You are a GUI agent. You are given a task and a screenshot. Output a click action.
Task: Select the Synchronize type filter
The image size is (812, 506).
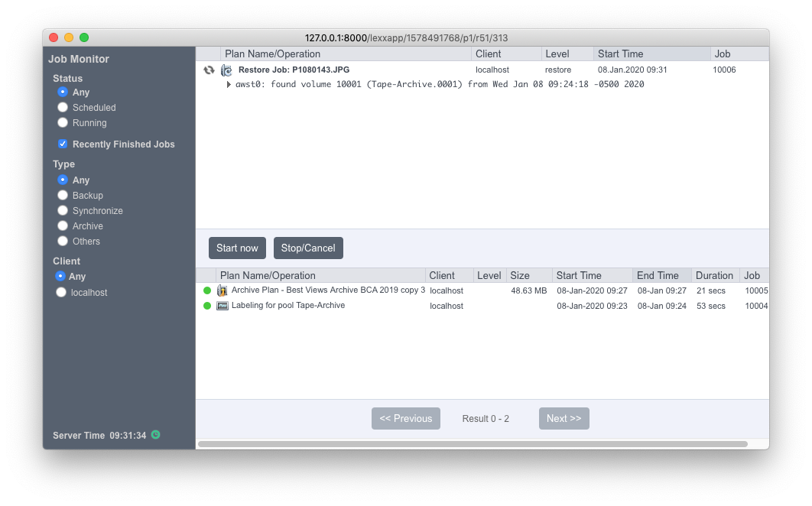pyautogui.click(x=62, y=210)
